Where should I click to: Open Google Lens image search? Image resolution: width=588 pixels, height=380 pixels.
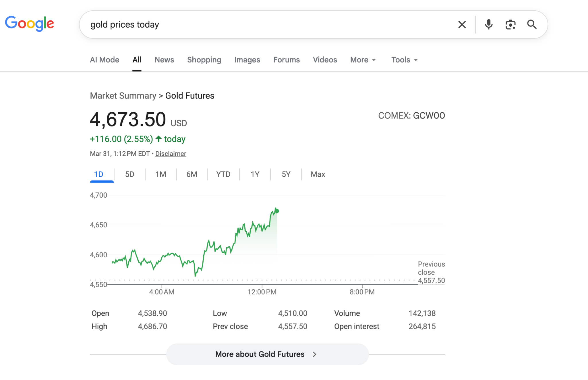tap(510, 24)
